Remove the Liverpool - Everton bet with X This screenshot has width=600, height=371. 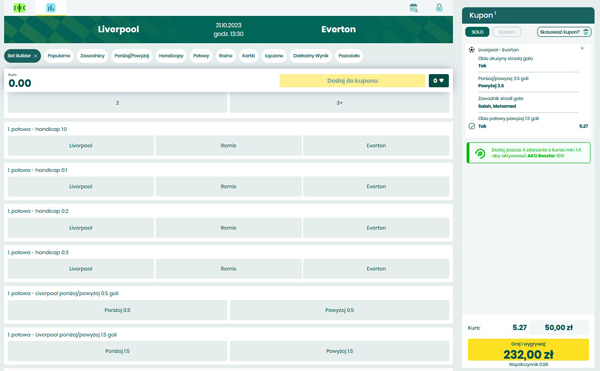tap(582, 49)
